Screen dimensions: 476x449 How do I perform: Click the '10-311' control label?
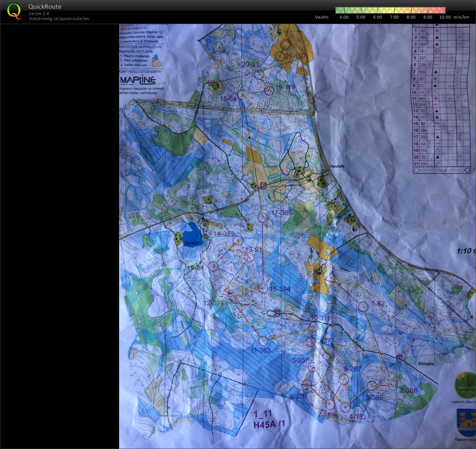pos(320,318)
